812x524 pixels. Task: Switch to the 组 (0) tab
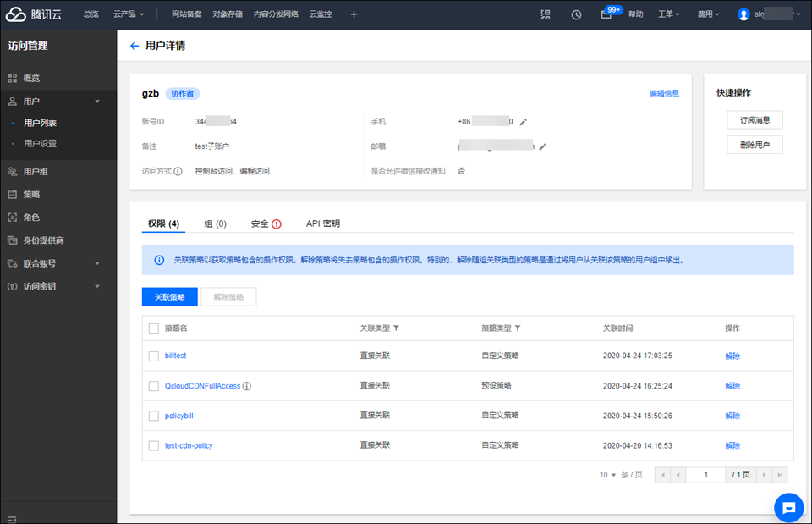215,223
